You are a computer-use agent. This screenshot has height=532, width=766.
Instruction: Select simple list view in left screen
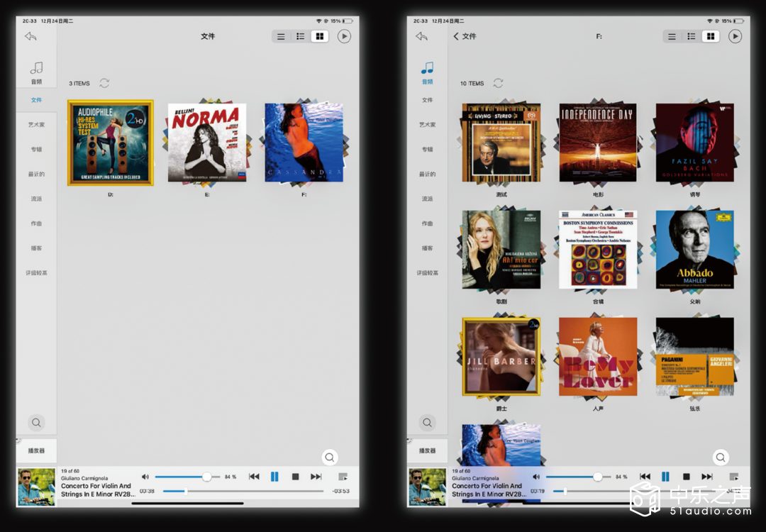(281, 36)
